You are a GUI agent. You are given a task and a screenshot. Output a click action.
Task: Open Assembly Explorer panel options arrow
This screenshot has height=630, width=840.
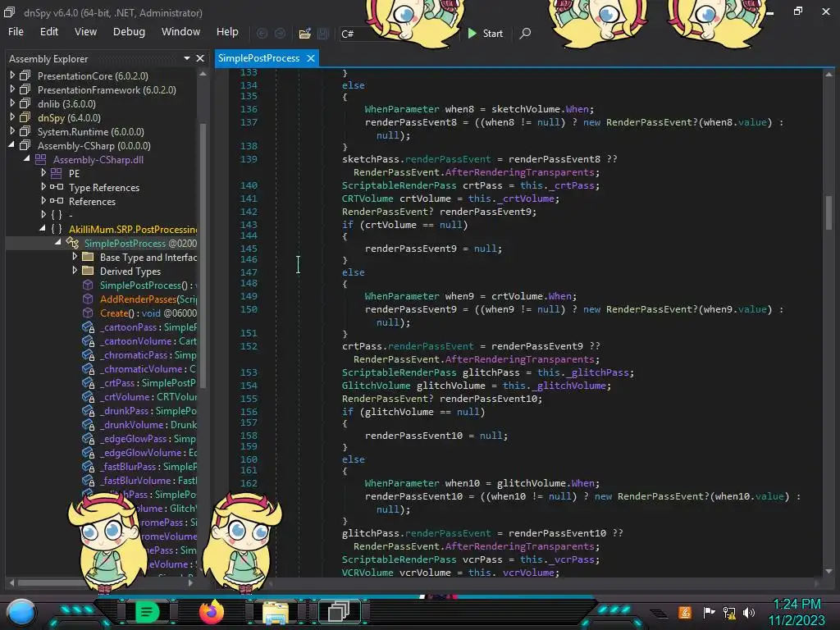(x=187, y=58)
